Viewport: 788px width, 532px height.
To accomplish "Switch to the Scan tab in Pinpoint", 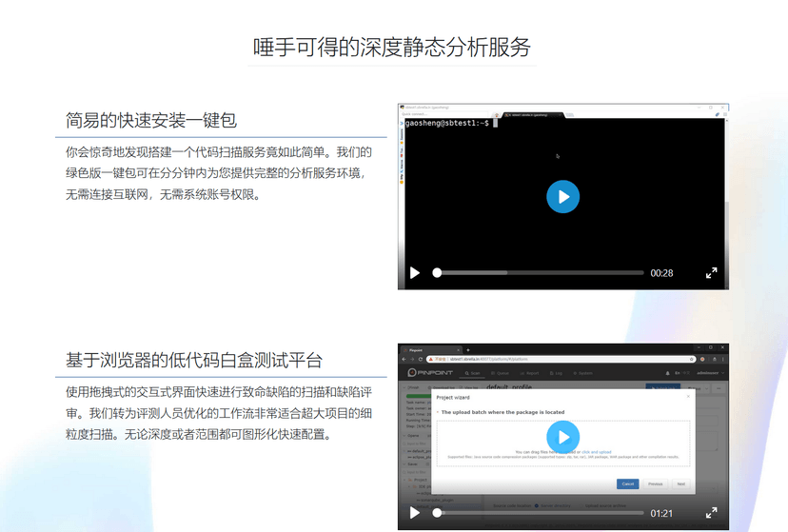I will pyautogui.click(x=474, y=373).
